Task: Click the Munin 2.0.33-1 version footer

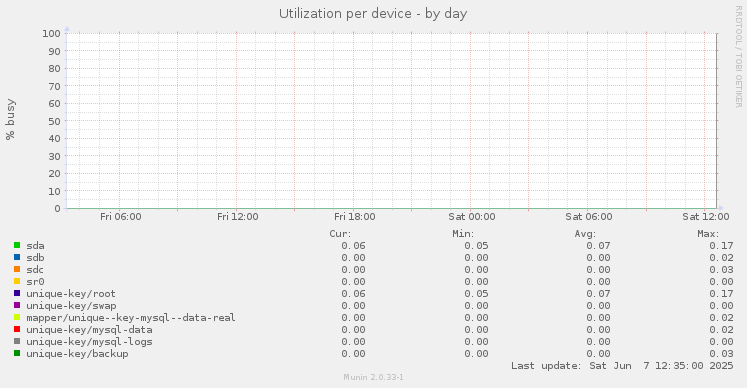Action: [x=374, y=378]
